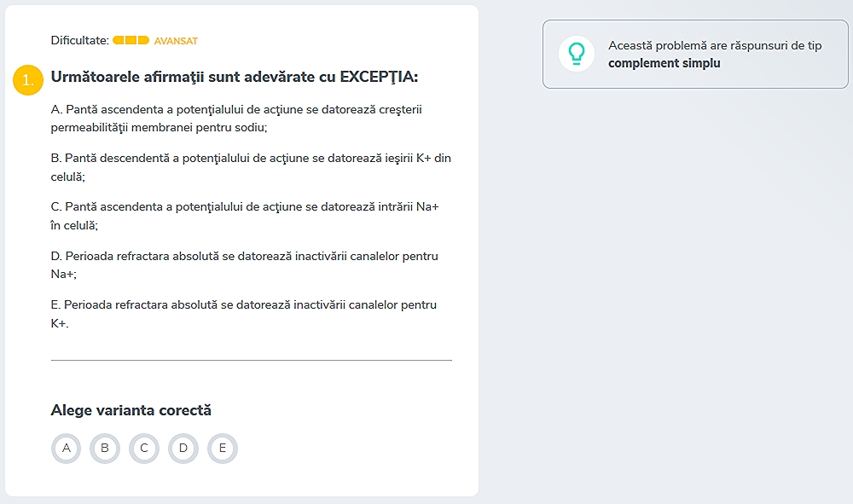Image resolution: width=853 pixels, height=504 pixels.
Task: Click the lightbulb hint icon
Action: 576,54
